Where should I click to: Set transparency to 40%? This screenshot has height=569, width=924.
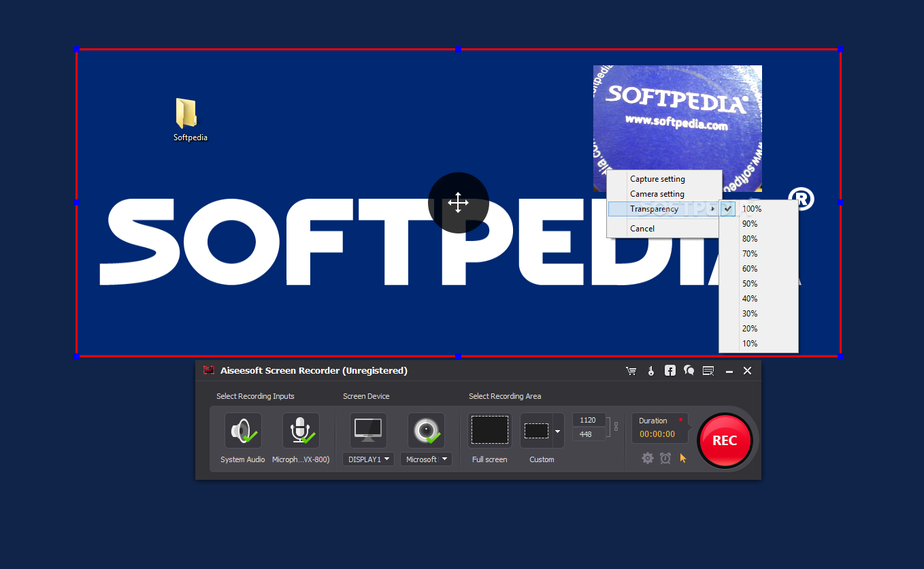758,299
